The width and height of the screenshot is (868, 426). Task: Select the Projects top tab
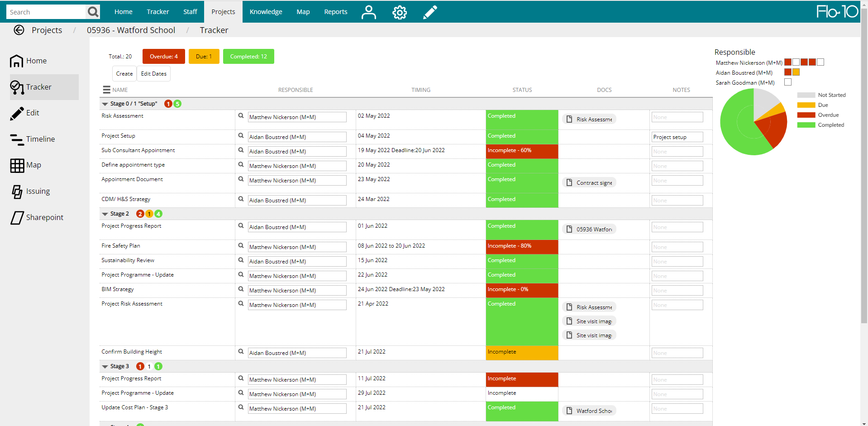pyautogui.click(x=223, y=12)
